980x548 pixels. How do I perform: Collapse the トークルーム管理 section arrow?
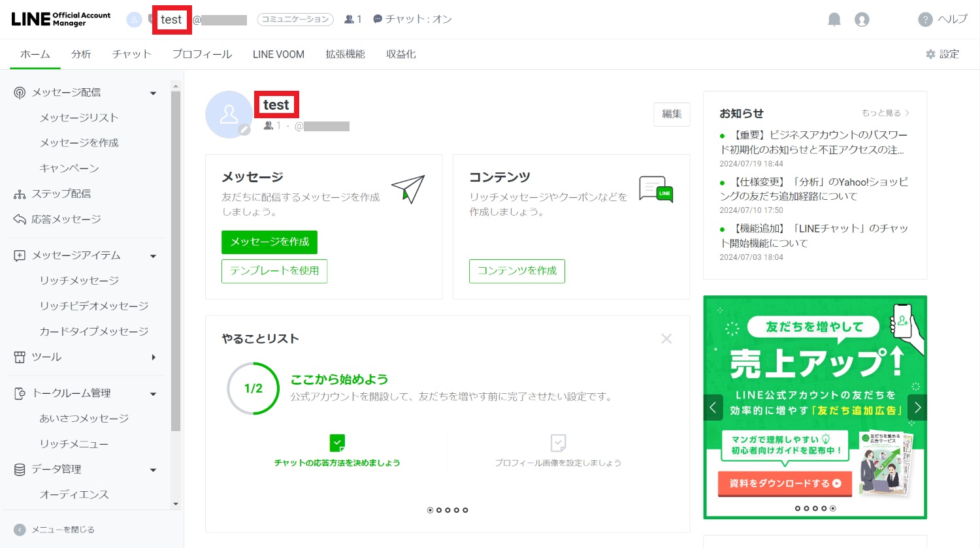point(154,394)
